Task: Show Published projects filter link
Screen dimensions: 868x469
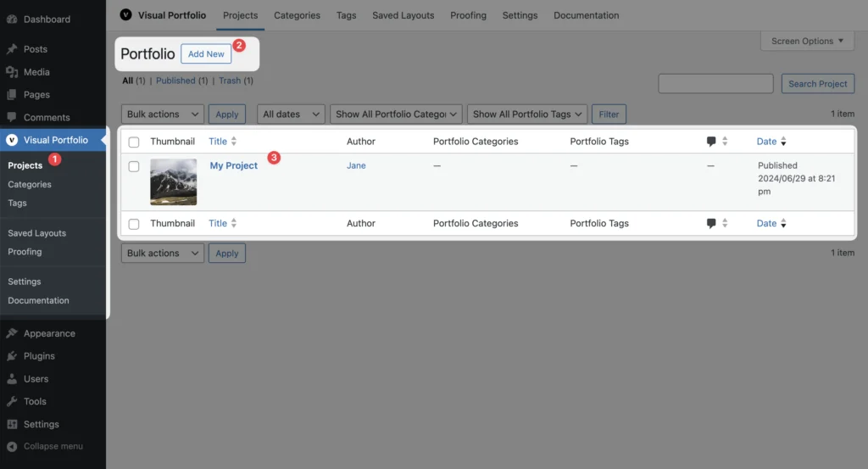Action: point(175,81)
